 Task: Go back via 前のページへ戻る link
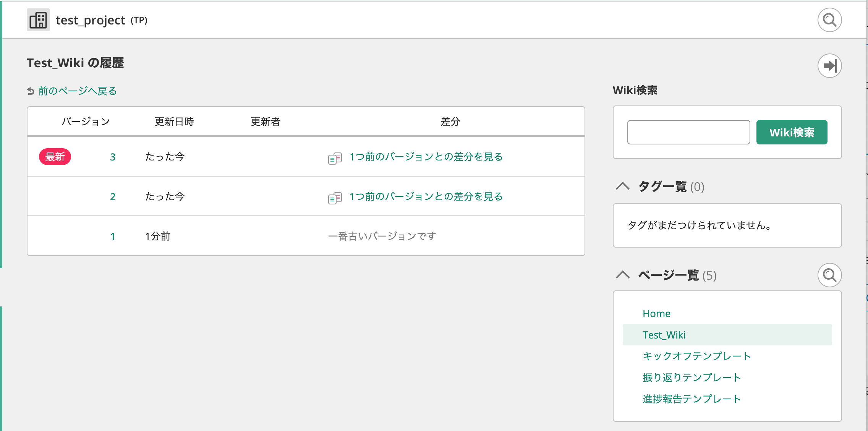[78, 91]
